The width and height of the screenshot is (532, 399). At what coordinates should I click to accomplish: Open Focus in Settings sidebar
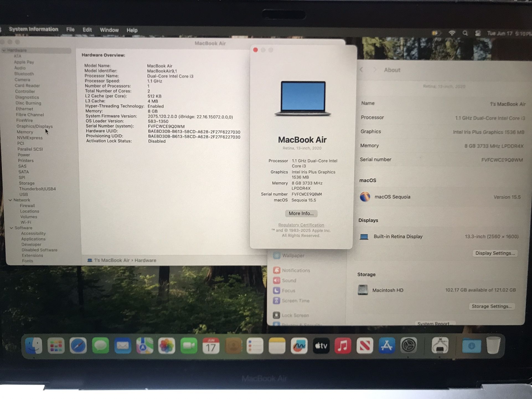tap(284, 291)
